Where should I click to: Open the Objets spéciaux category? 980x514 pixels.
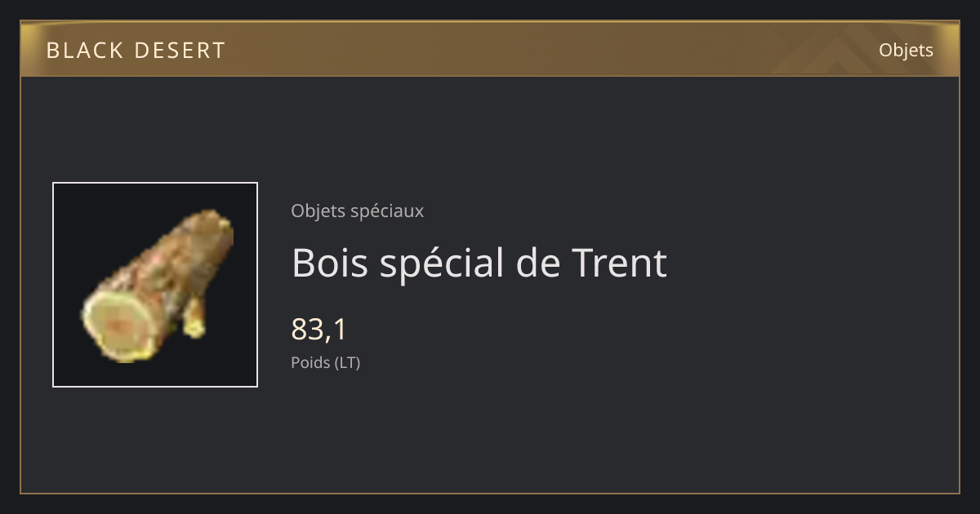[357, 210]
